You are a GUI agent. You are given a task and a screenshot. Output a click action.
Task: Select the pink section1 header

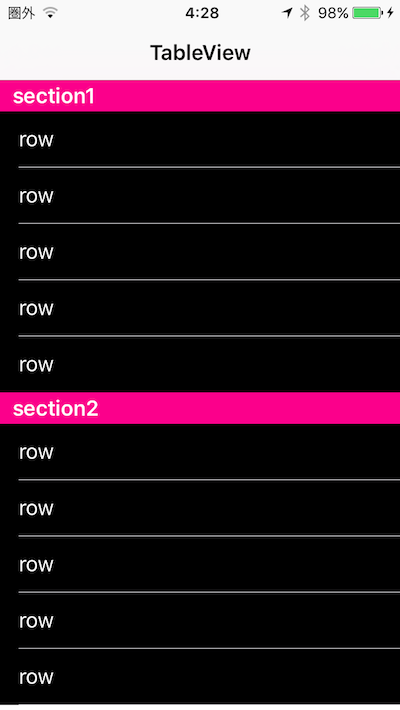(200, 96)
